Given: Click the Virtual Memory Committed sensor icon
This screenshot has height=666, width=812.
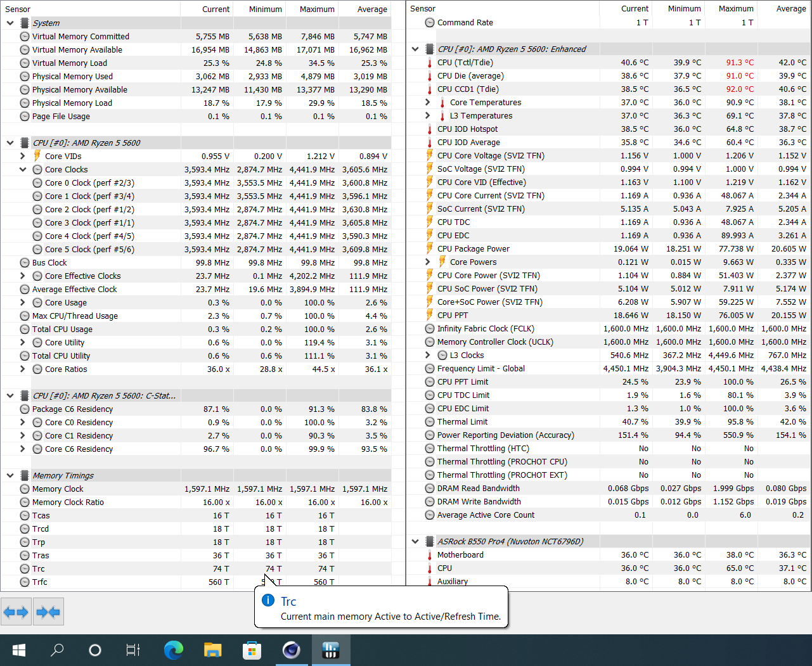Looking at the screenshot, I should (x=25, y=36).
